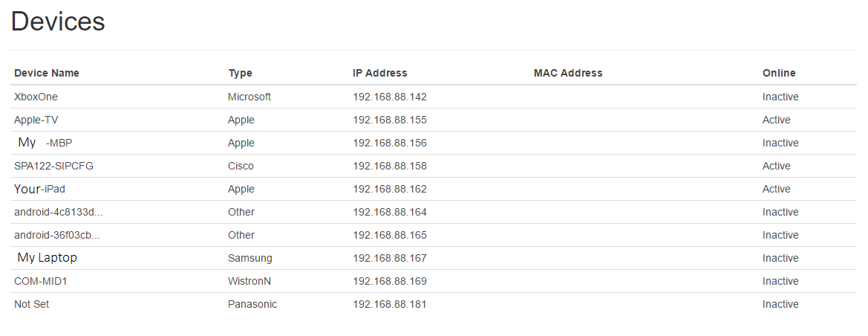This screenshot has width=868, height=336.
Task: Click the Apple-TV device entry
Action: pyautogui.click(x=36, y=120)
